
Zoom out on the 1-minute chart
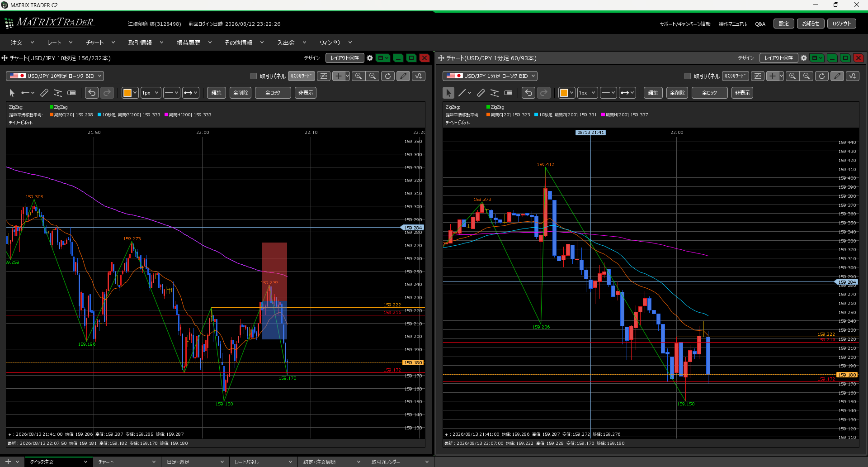pos(807,76)
